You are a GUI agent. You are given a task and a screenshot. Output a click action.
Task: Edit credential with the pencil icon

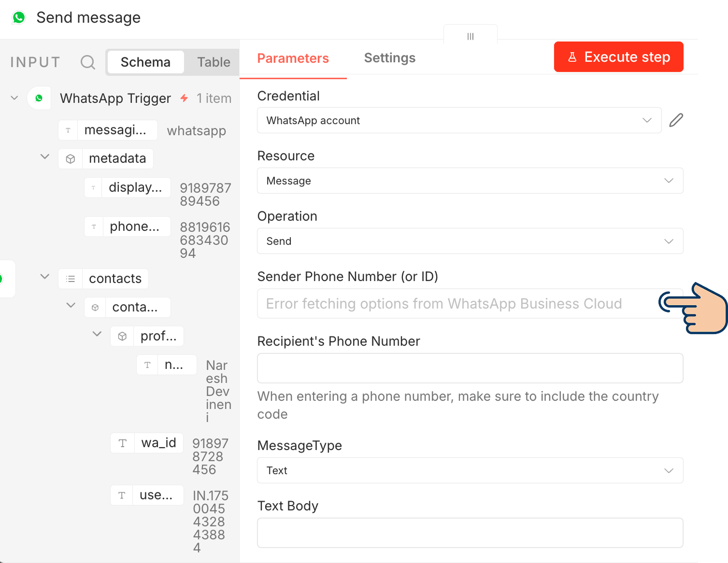click(676, 120)
